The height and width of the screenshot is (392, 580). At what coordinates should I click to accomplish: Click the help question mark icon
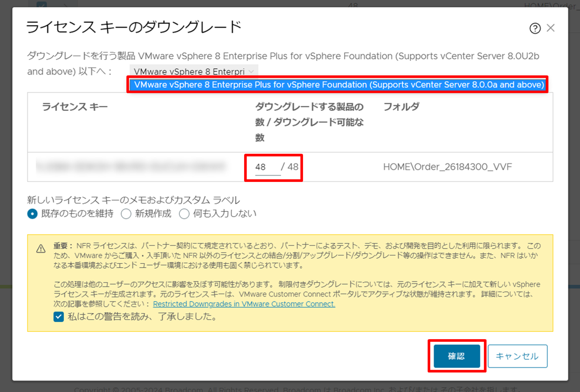point(535,28)
